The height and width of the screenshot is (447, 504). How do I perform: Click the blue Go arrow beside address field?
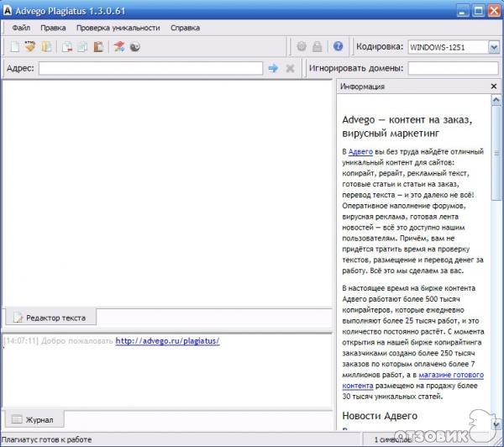(273, 68)
